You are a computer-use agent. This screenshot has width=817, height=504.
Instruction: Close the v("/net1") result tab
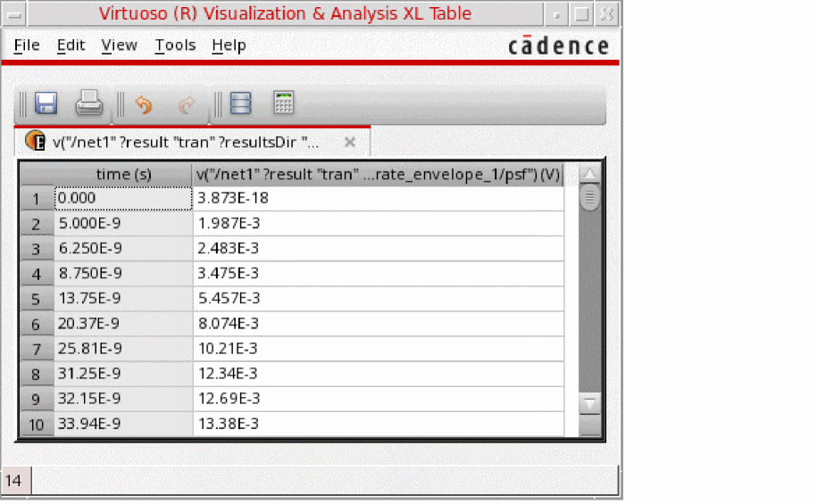click(350, 142)
